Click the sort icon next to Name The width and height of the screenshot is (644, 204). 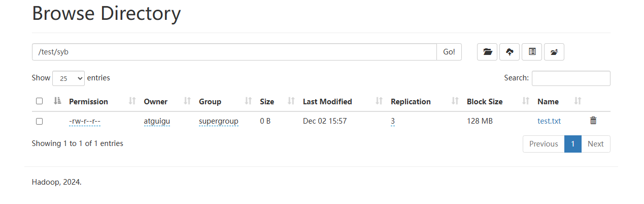click(578, 101)
